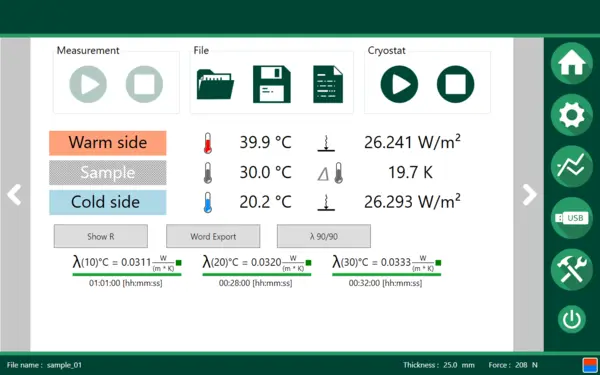This screenshot has height=375, width=600.
Task: Click the Force 208 N status entry
Action: click(x=513, y=365)
